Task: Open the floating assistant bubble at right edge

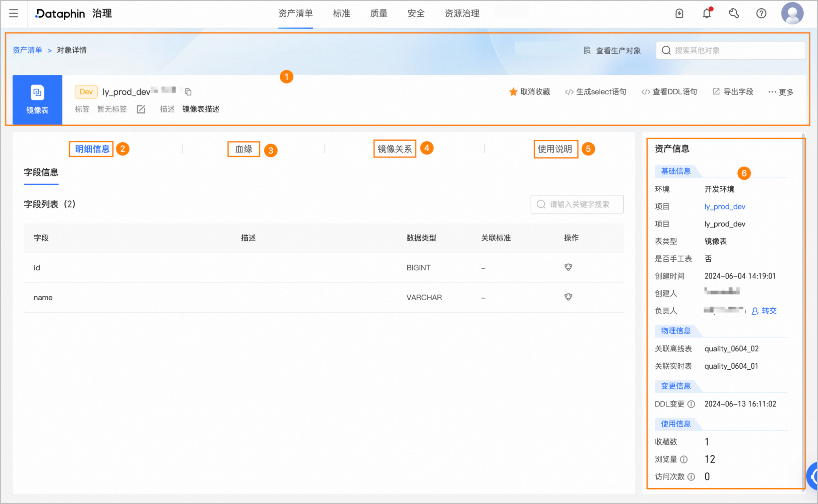Action: (812, 476)
